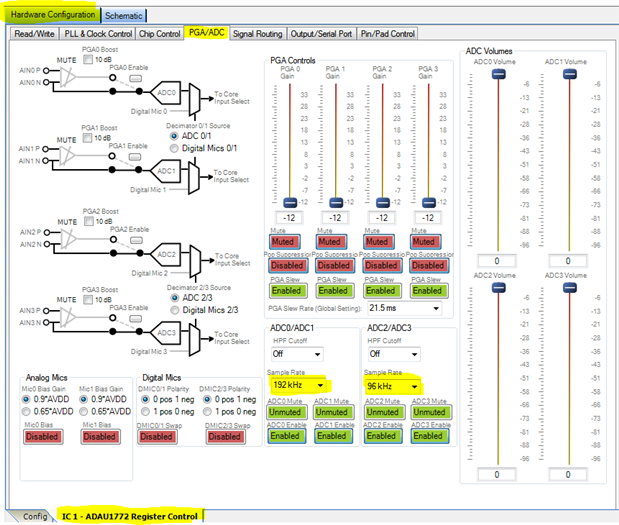619x525 pixels.
Task: Open PGA Slew Rate global setting dropdown
Action: (x=404, y=308)
